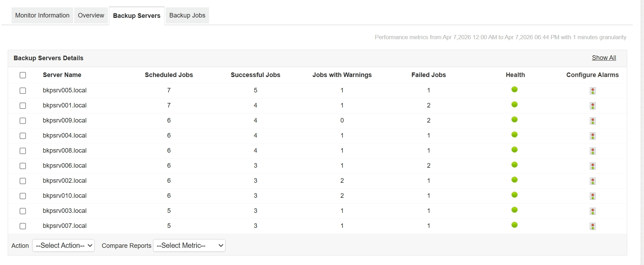Open server bkpsrv007.local details
This screenshot has height=265, width=644.
point(65,226)
